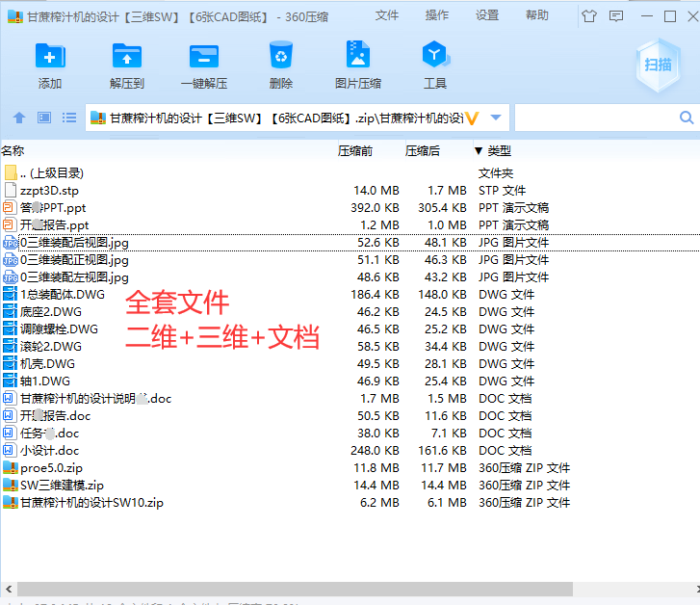Select the 甘蔗榨汁机的设计说明 .doc file
This screenshot has width=700, height=605.
click(x=95, y=399)
